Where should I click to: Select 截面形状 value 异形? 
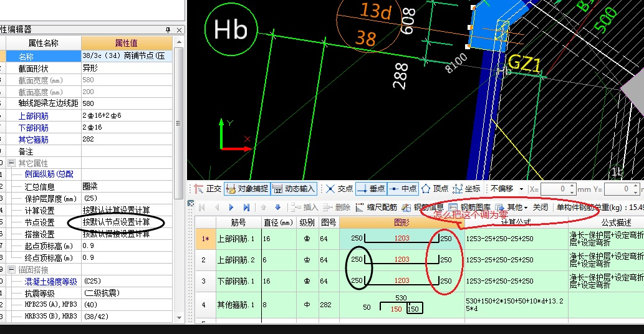(127, 68)
